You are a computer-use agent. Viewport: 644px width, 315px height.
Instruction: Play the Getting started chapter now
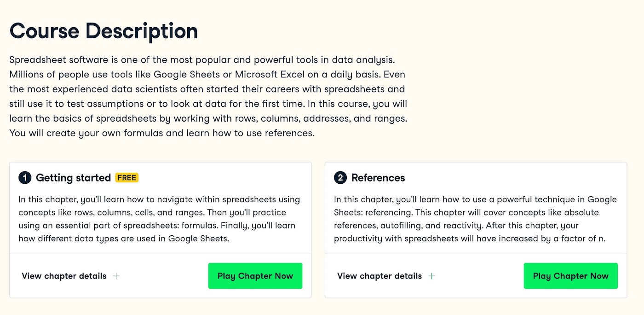255,276
